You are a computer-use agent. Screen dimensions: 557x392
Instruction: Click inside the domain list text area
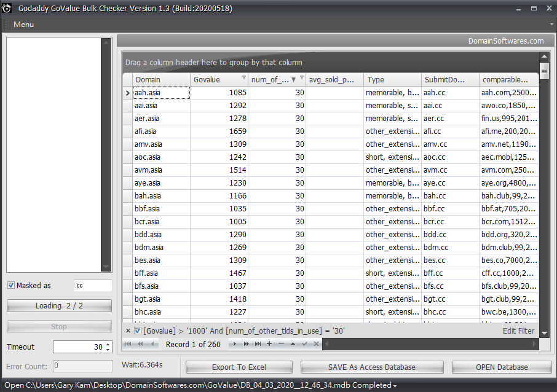tap(53, 155)
